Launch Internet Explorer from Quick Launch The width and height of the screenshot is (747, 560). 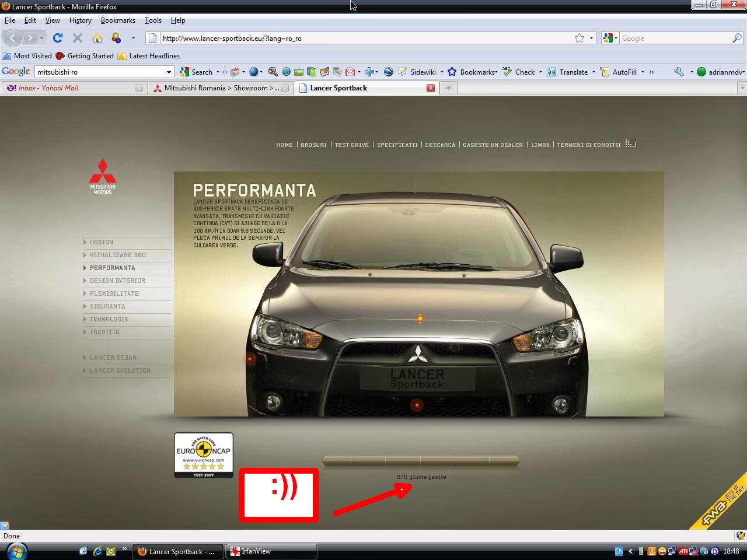(x=97, y=551)
